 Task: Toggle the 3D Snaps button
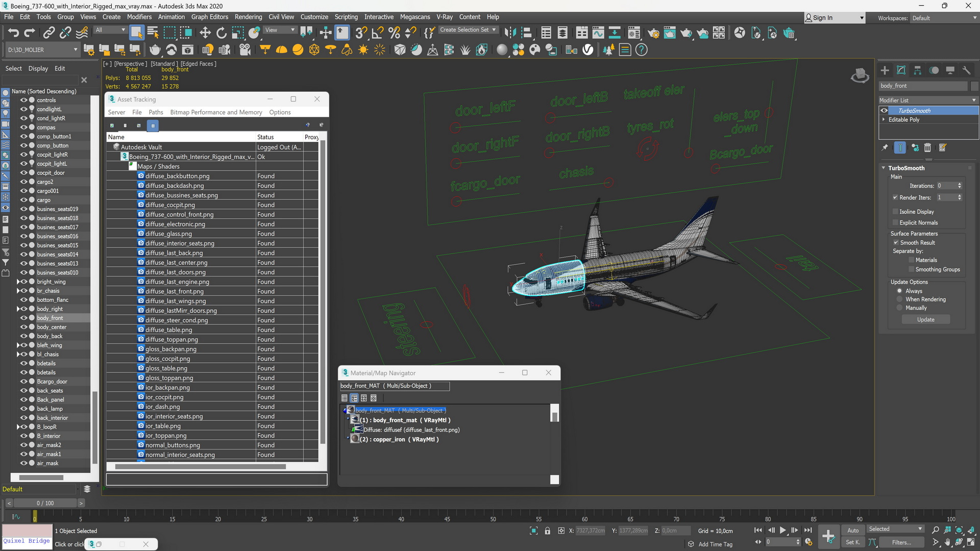(x=361, y=33)
